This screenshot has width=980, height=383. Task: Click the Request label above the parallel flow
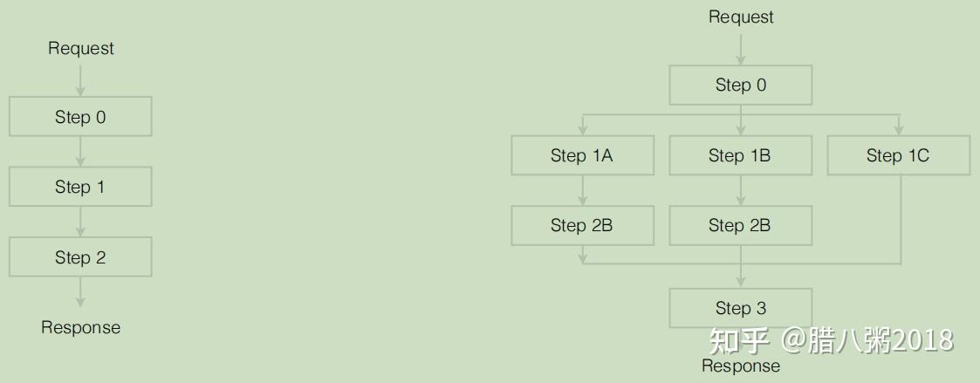coord(741,17)
